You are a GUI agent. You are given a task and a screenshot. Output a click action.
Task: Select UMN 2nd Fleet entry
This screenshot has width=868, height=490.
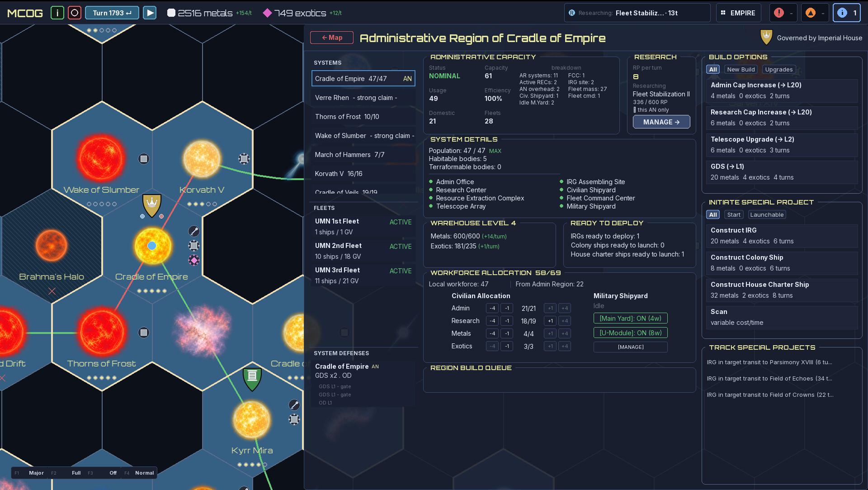pos(363,251)
